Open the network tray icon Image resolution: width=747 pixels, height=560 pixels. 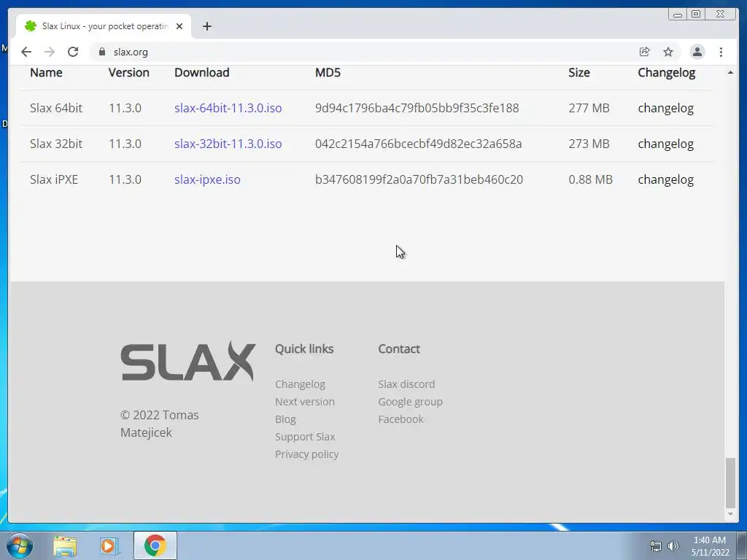[x=656, y=546]
